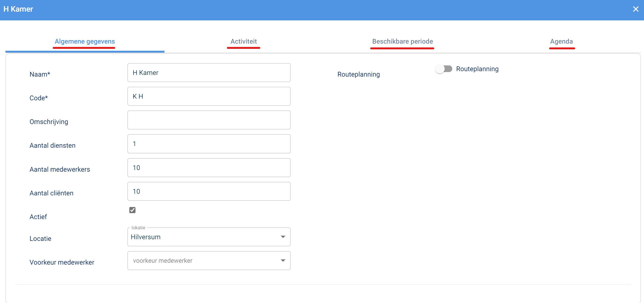The image size is (644, 303).
Task: Click the Voorkeur medewerker label
Action: pos(62,262)
